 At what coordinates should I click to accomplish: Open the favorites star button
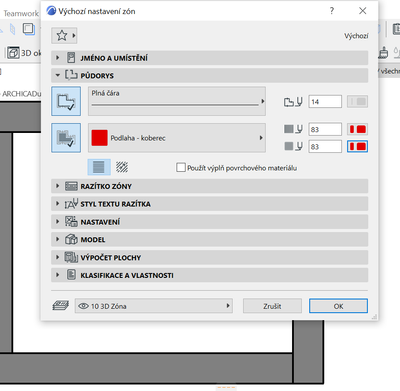64,35
